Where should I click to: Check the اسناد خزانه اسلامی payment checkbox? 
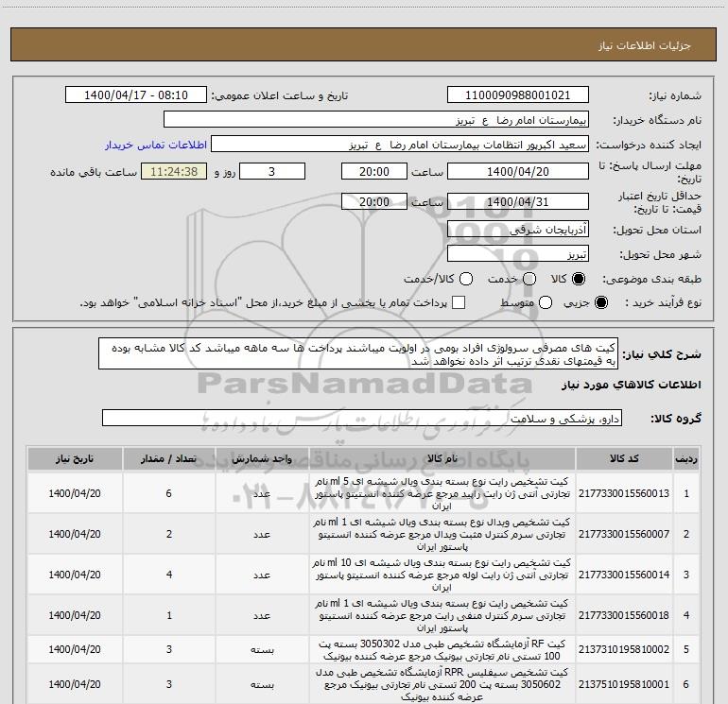(459, 302)
